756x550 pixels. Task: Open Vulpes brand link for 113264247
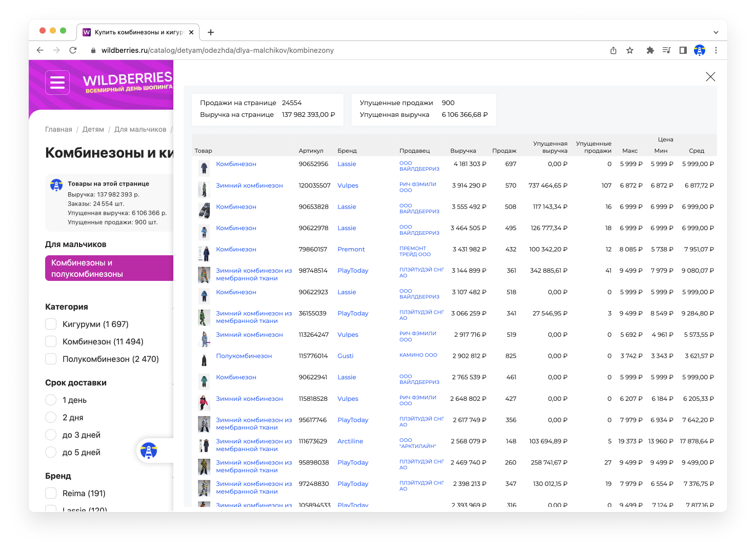tap(348, 335)
